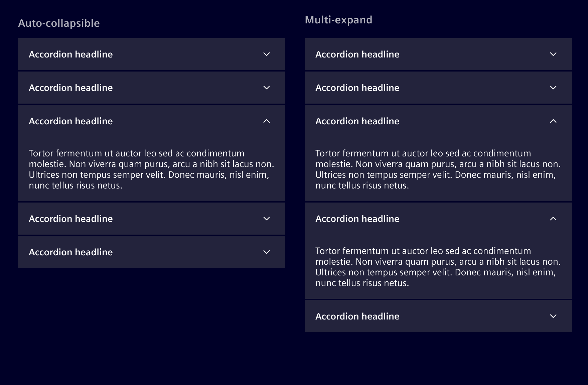Screen dimensions: 588x385
Task: Click the Auto-collapsible section title
Action: click(59, 23)
